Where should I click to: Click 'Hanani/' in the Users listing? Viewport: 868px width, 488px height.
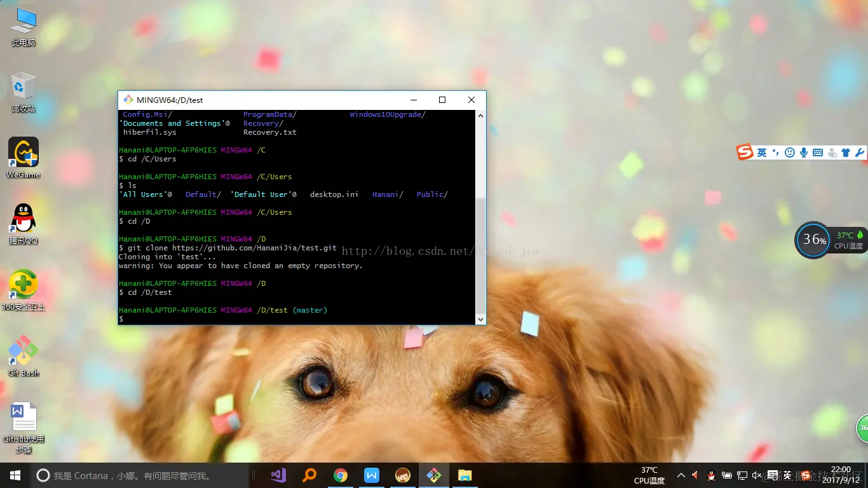click(388, 194)
